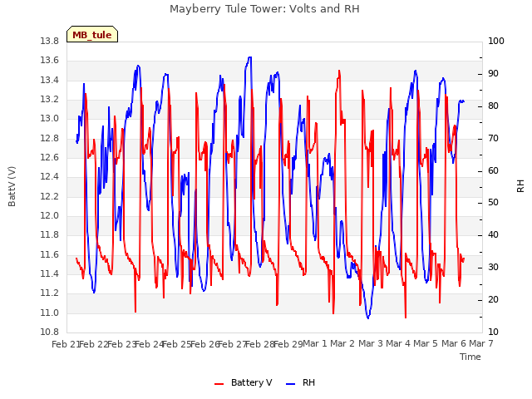Click the 10.8 voltage tick label
Screen dimensions: 532x399
(50, 332)
